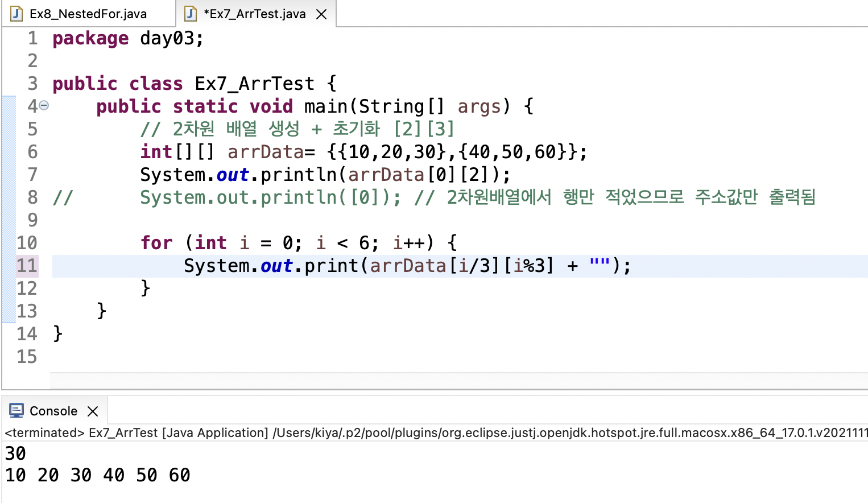Image resolution: width=868 pixels, height=503 pixels.
Task: Click the Korean comment on line 5
Action: tap(297, 129)
